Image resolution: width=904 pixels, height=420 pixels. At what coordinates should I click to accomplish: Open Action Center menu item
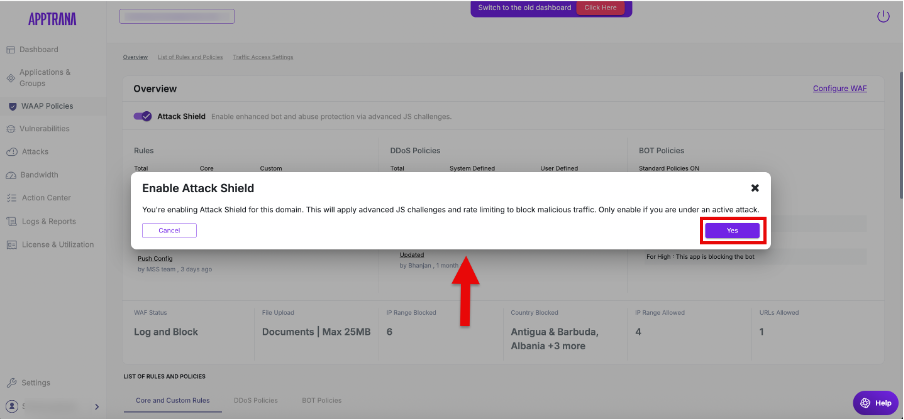[46, 198]
